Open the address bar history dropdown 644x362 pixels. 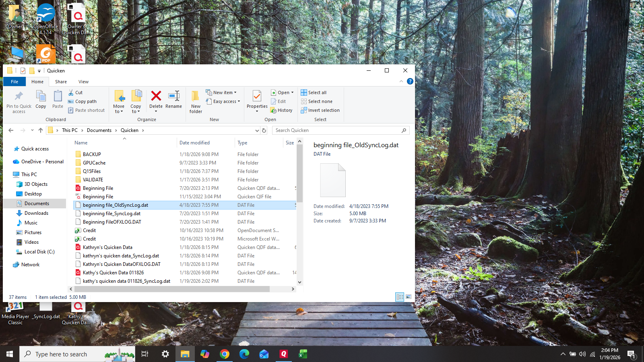(257, 130)
